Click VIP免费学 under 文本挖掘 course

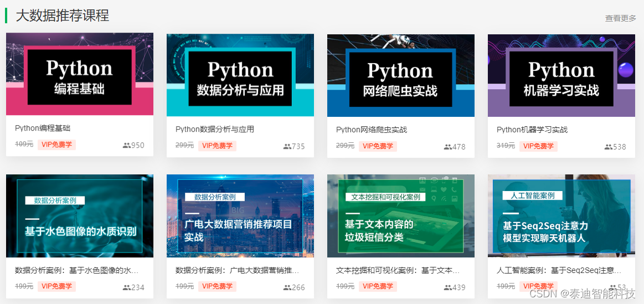click(378, 286)
